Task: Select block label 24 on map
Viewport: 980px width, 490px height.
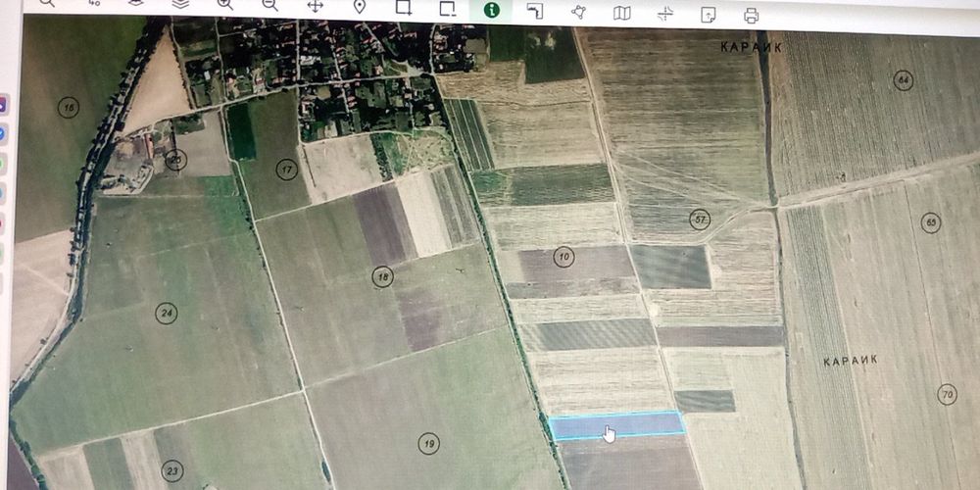Action: 167,314
